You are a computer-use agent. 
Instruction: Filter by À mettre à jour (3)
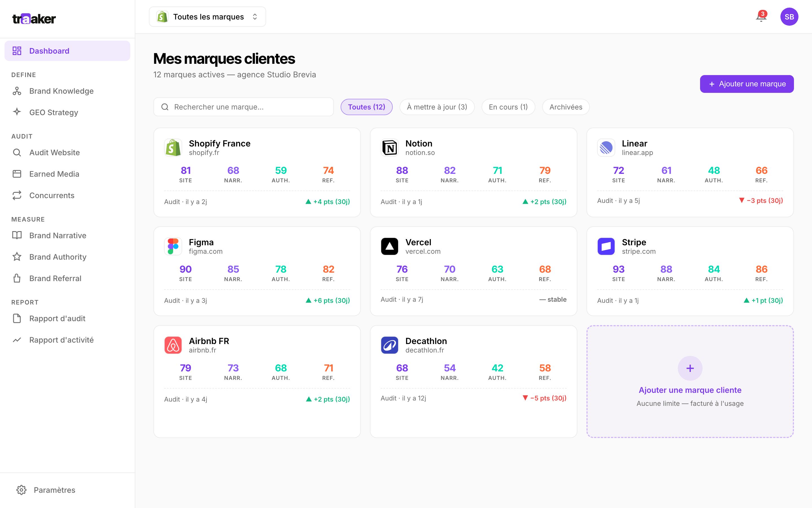click(437, 107)
